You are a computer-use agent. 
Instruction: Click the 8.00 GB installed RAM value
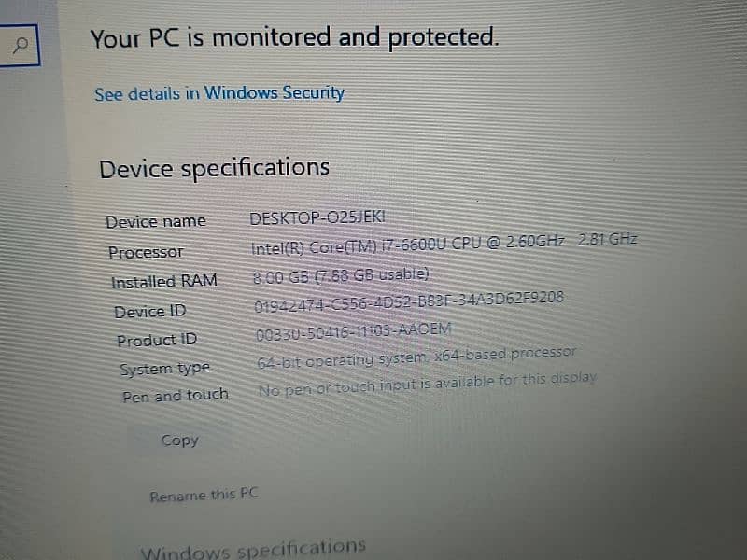pyautogui.click(x=342, y=275)
